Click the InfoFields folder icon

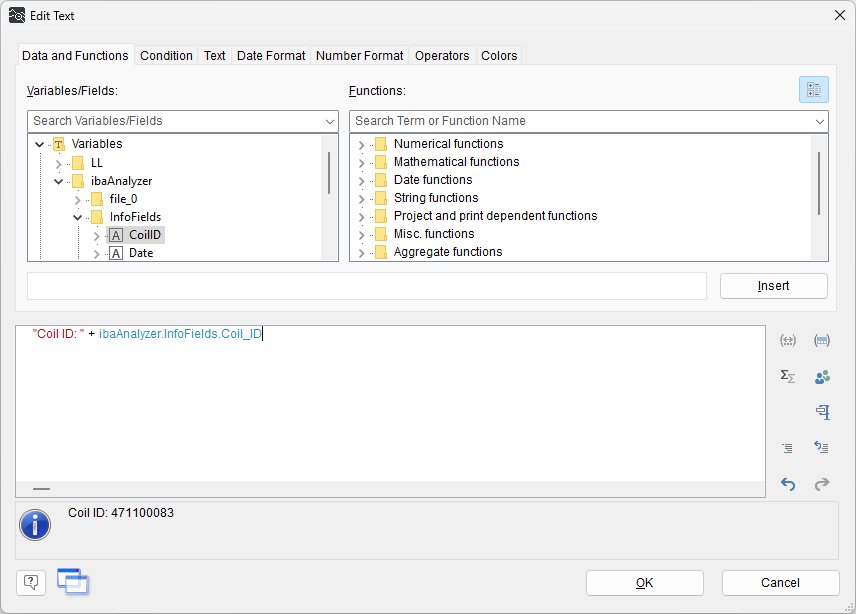click(97, 217)
